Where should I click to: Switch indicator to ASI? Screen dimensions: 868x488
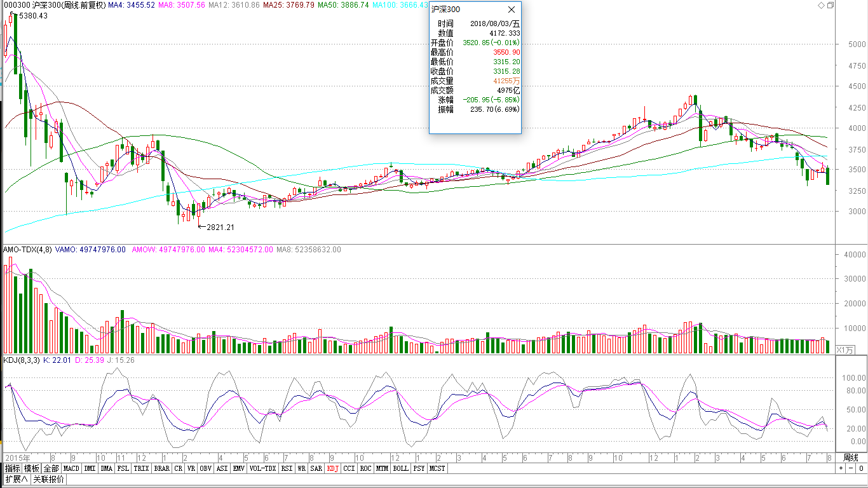[x=222, y=469]
